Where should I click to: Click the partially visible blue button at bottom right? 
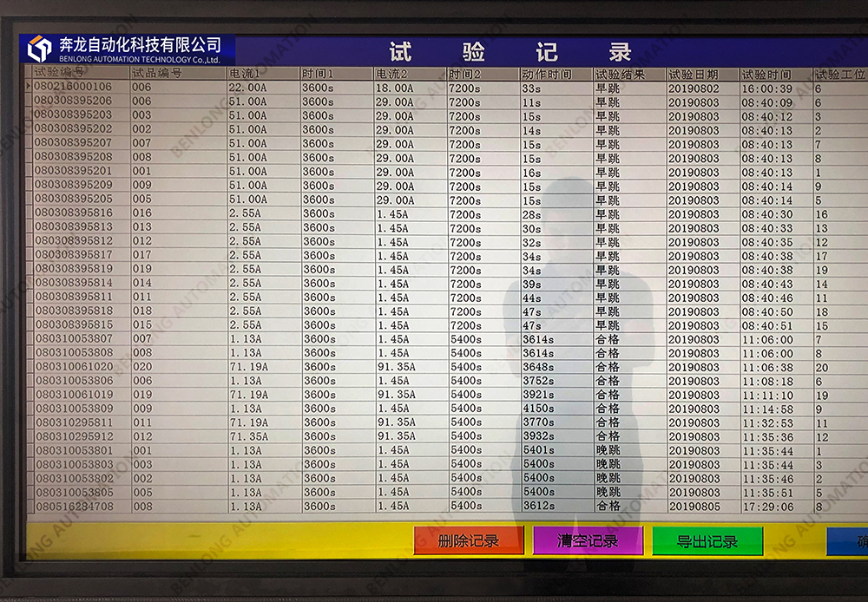point(849,541)
